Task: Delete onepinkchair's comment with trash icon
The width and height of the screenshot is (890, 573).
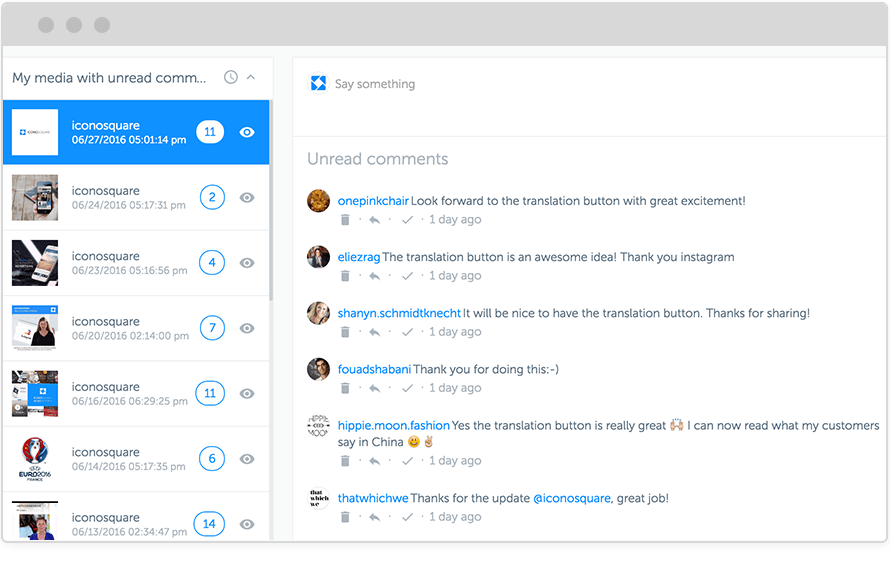Action: [x=345, y=220]
